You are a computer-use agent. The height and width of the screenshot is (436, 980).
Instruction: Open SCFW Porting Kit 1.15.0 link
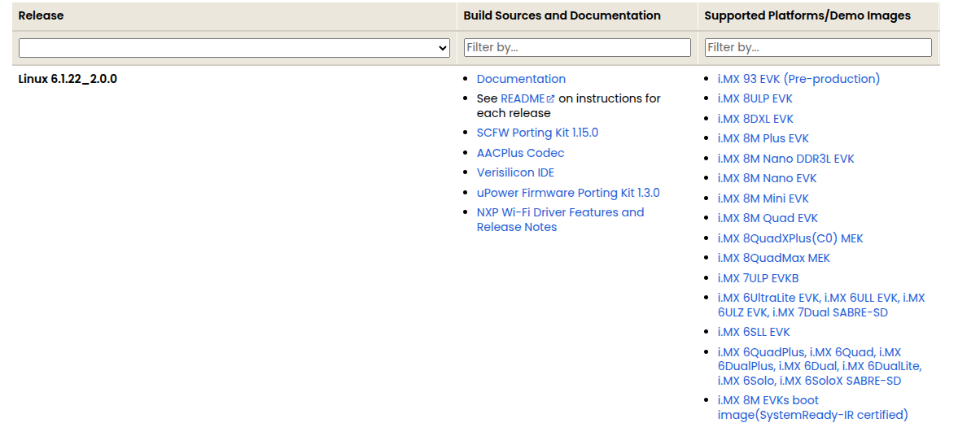(x=537, y=133)
